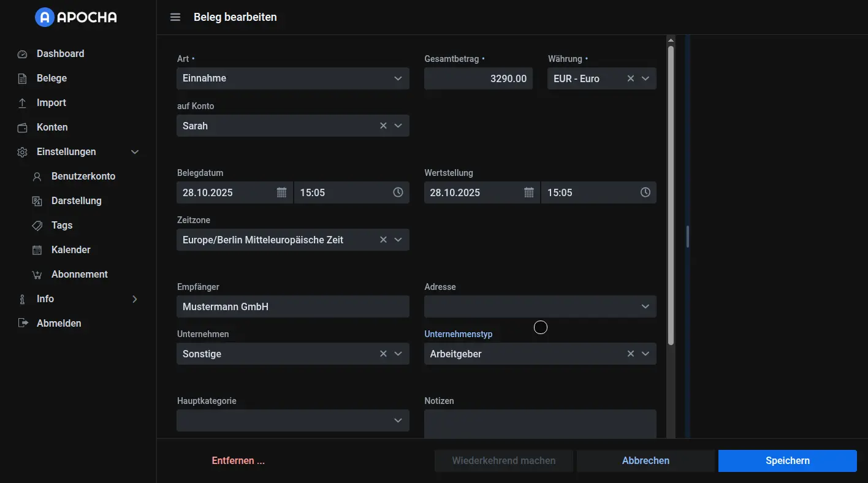Clear the Arbeitgeber company type selection
868x483 pixels.
[x=630, y=354]
